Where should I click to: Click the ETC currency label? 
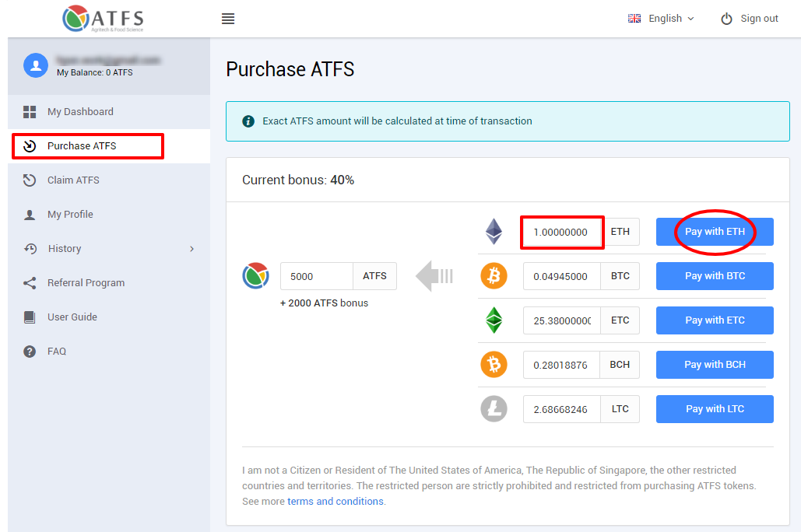point(620,320)
